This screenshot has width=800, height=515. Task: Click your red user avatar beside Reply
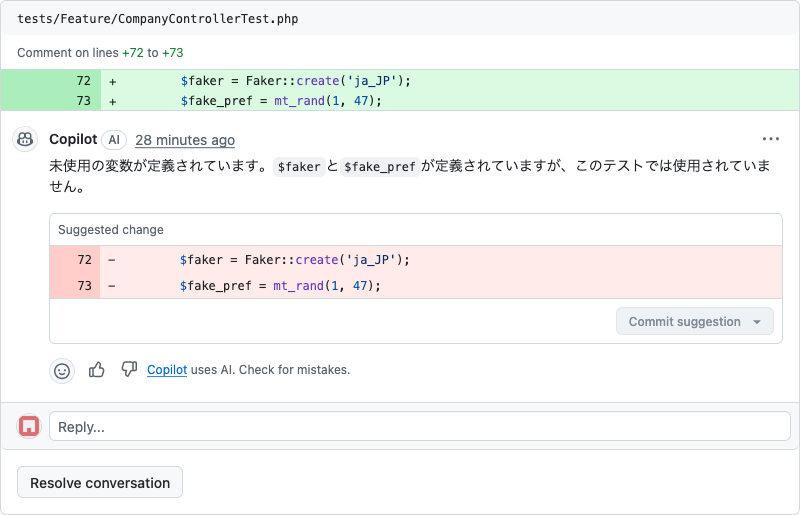pos(29,427)
